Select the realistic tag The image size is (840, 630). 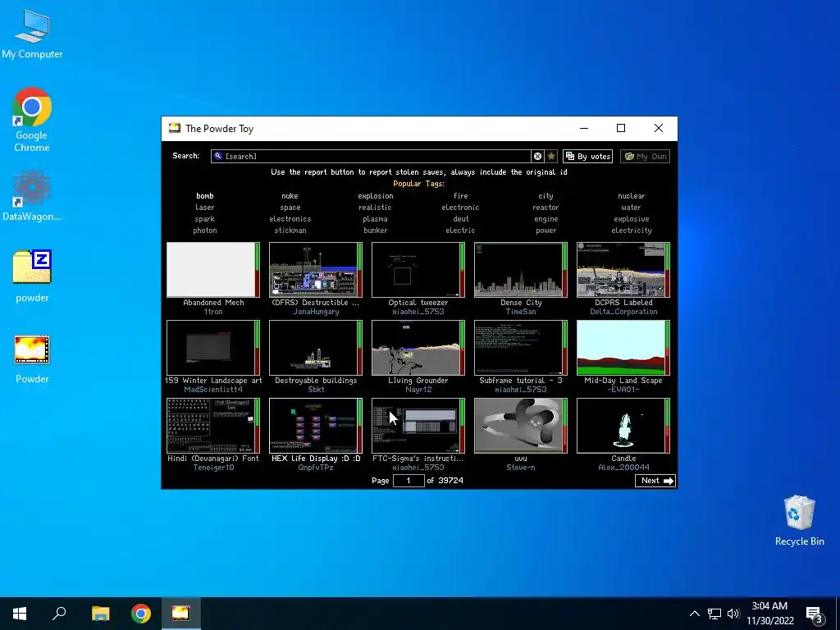[x=375, y=208]
